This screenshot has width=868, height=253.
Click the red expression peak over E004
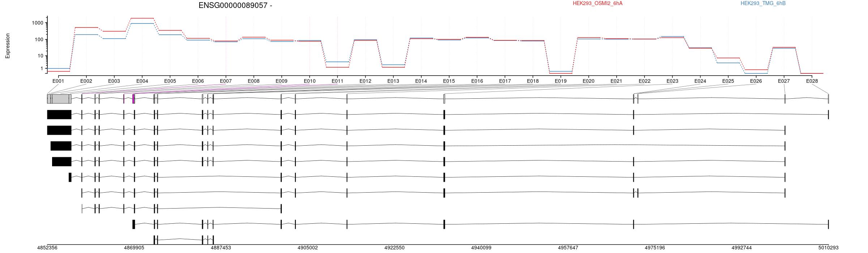[x=142, y=18]
